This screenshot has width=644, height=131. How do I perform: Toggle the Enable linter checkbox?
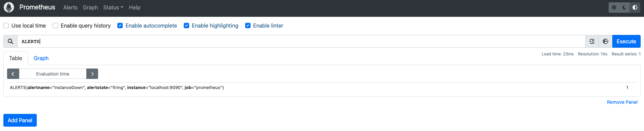(x=248, y=26)
